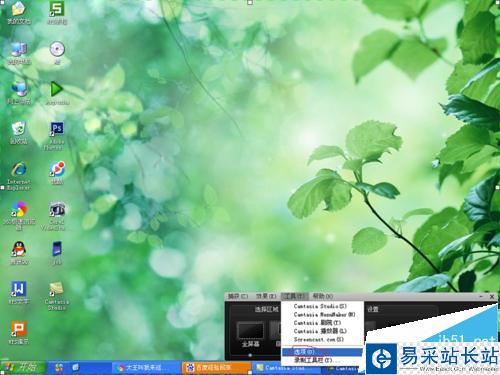This screenshot has width=500, height=375.
Task: Switch to the pinwheel browser taskbar button
Action: tap(146, 368)
